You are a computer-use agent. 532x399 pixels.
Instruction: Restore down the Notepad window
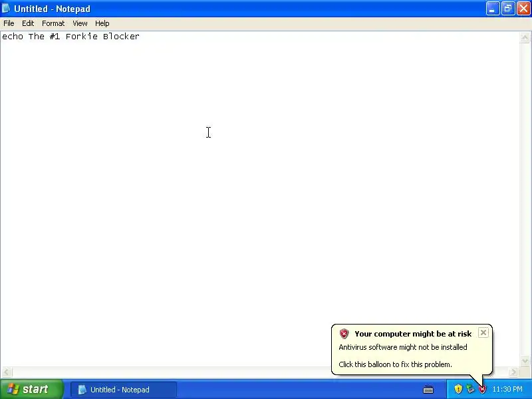[x=508, y=9]
